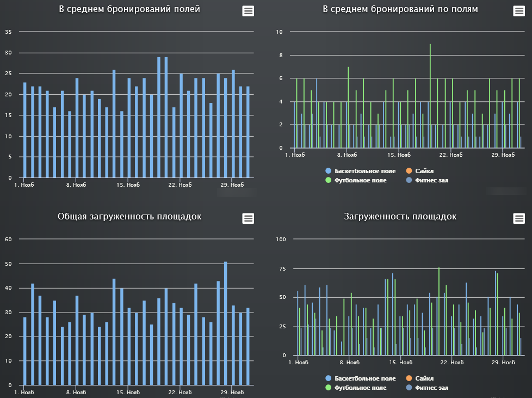This screenshot has height=398, width=532.
Task: Hide Фитнес зал series in top-right chart
Action: click(431, 180)
